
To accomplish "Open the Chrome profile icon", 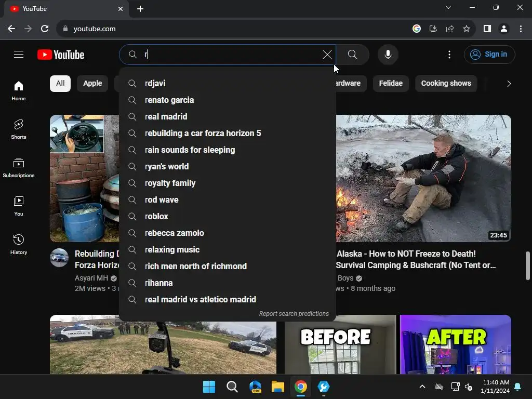I will 504,29.
